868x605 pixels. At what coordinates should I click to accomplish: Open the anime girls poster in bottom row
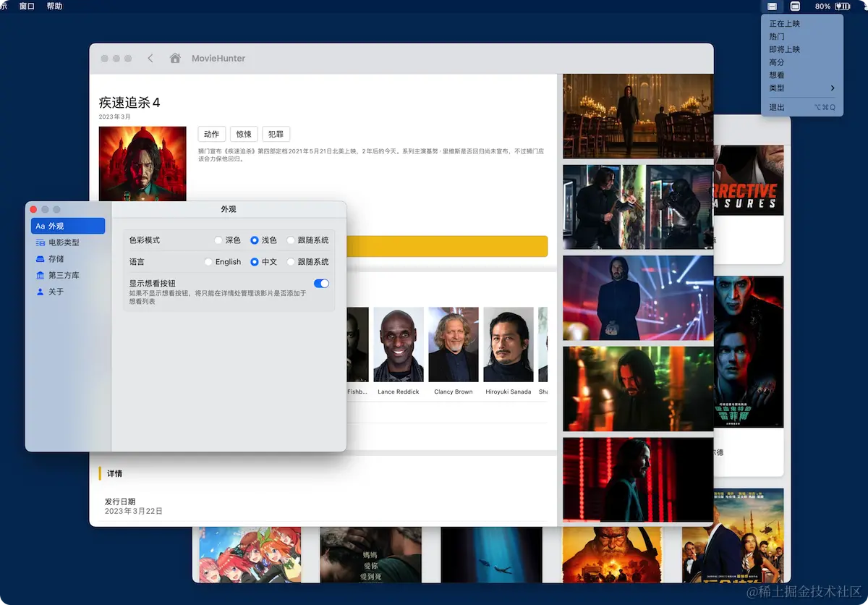pos(250,554)
